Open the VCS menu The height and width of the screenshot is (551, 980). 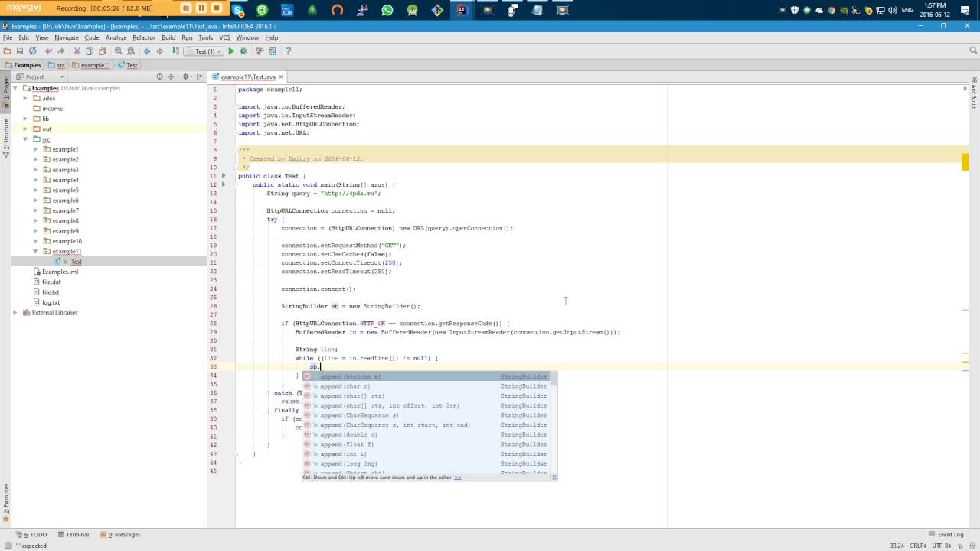point(224,37)
